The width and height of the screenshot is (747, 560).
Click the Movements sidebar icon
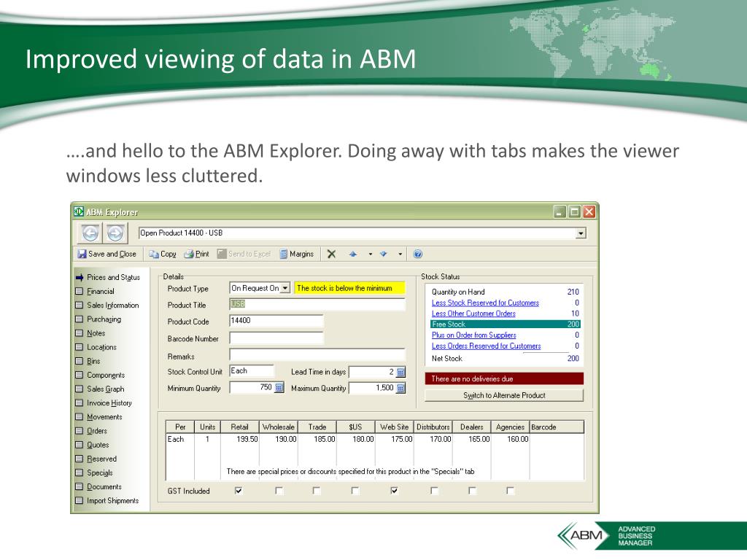pyautogui.click(x=79, y=416)
